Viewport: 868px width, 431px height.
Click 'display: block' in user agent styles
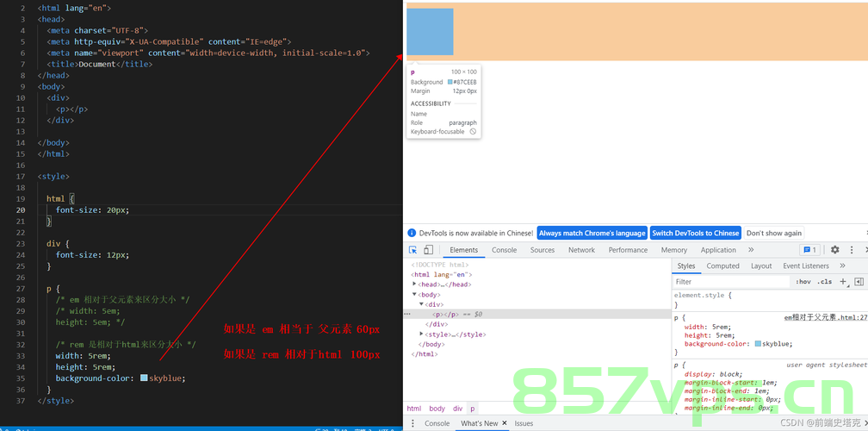(714, 374)
